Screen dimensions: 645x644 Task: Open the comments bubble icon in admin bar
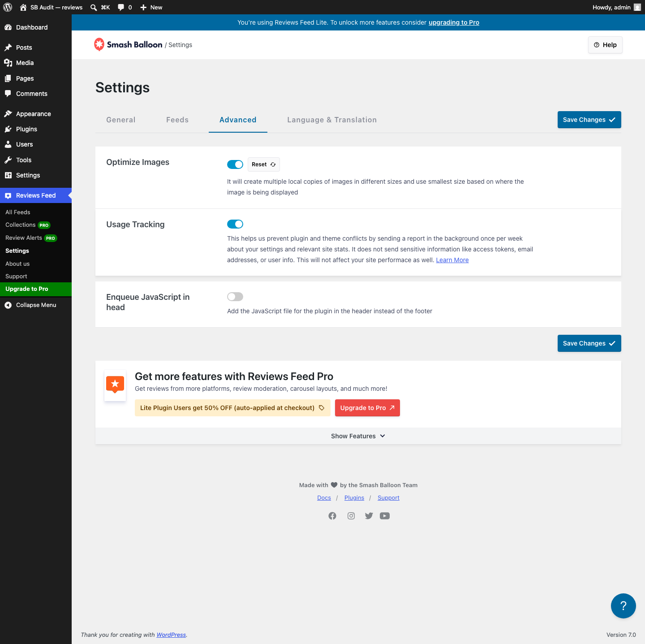121,7
